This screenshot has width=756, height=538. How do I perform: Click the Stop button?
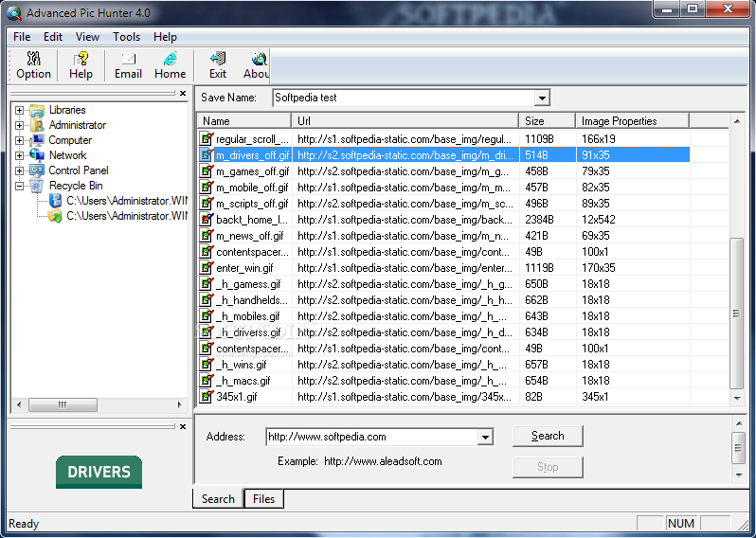(x=548, y=467)
